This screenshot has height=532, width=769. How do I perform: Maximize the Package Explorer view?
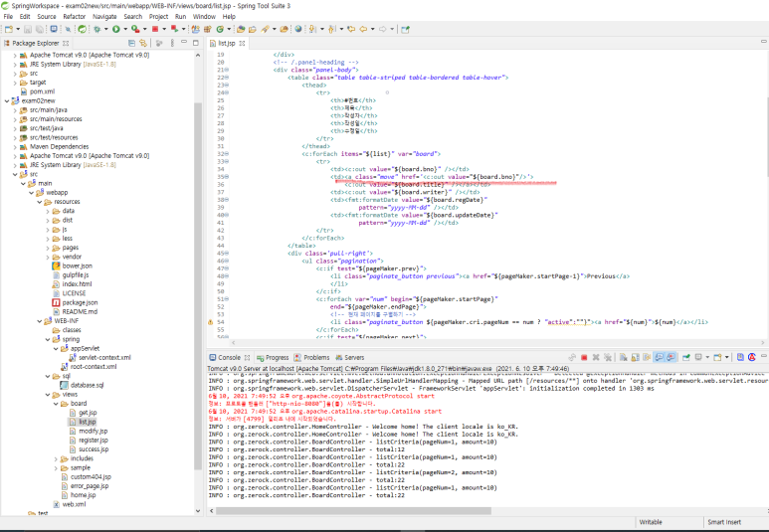pos(196,43)
